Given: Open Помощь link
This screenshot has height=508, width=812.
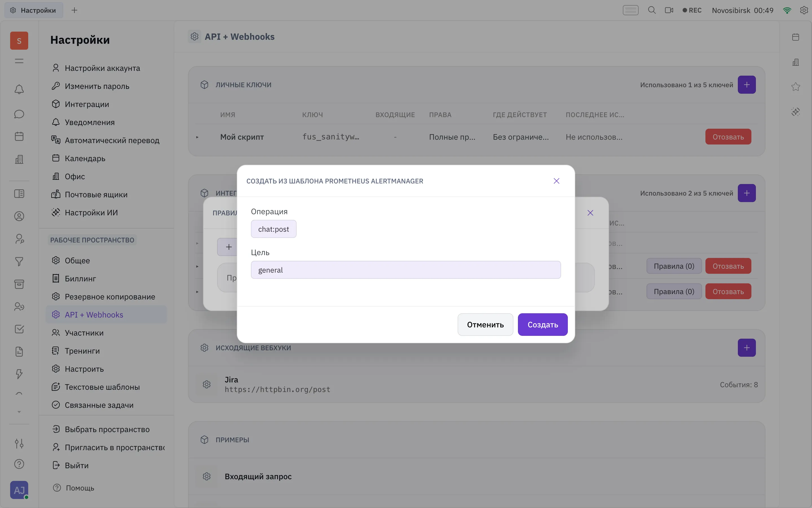Looking at the screenshot, I should pyautogui.click(x=74, y=488).
